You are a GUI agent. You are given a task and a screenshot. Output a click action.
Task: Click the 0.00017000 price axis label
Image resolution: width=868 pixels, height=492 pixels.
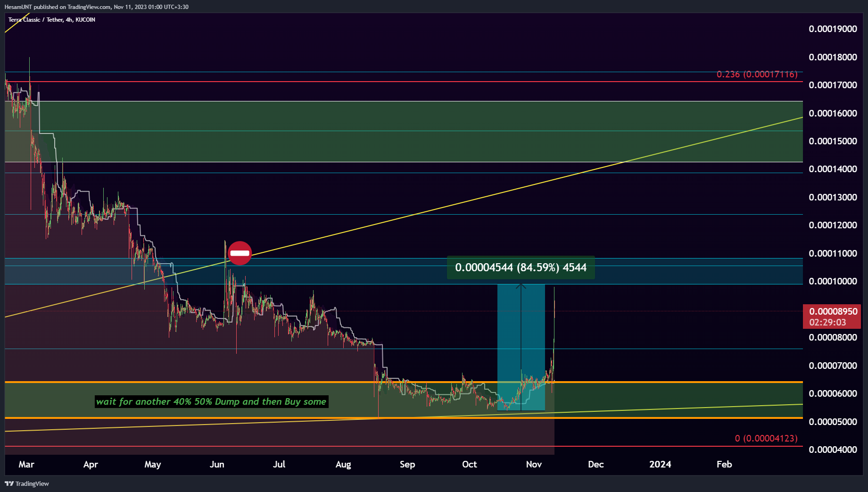833,85
